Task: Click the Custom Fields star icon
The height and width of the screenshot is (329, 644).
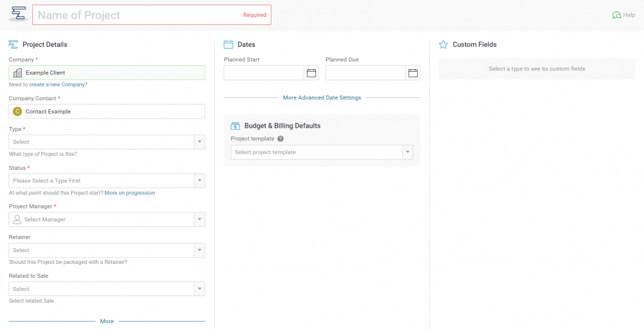Action: coord(444,45)
